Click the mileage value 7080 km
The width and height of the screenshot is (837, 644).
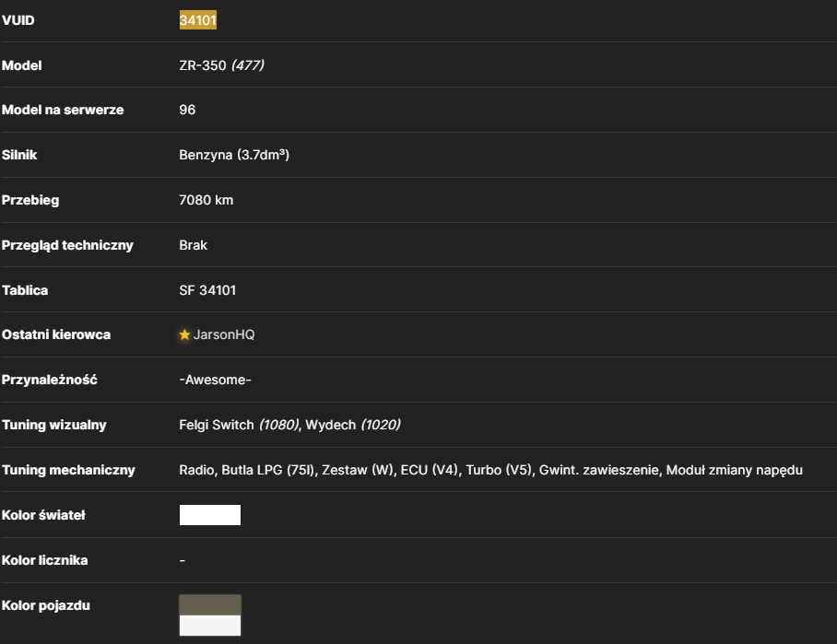(206, 200)
